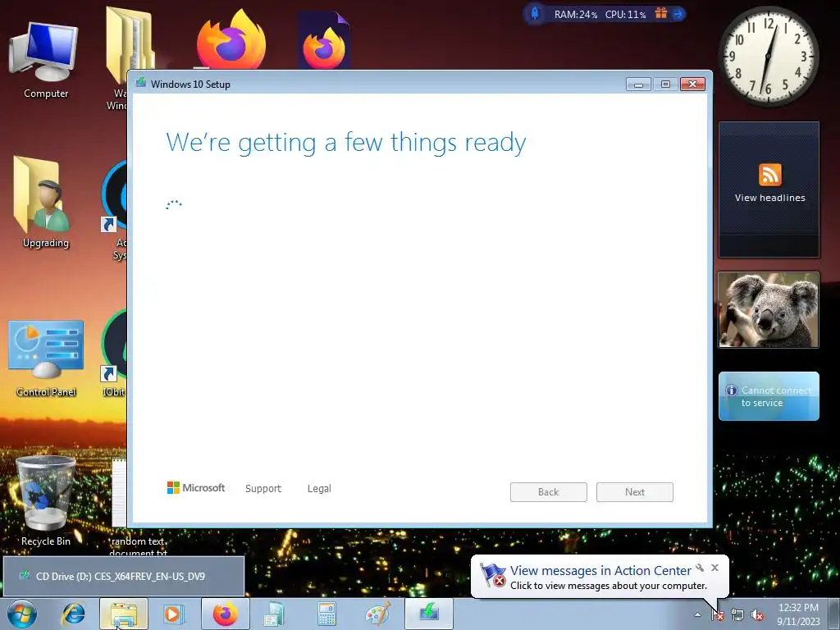Click the Microsoft logo in Setup
Viewport: 840px width, 630px height.
click(x=196, y=488)
